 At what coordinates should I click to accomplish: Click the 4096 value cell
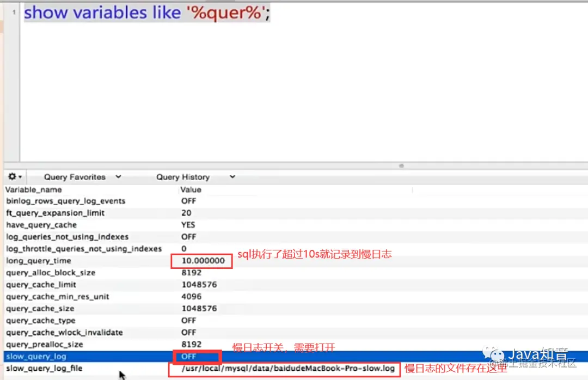[191, 297]
